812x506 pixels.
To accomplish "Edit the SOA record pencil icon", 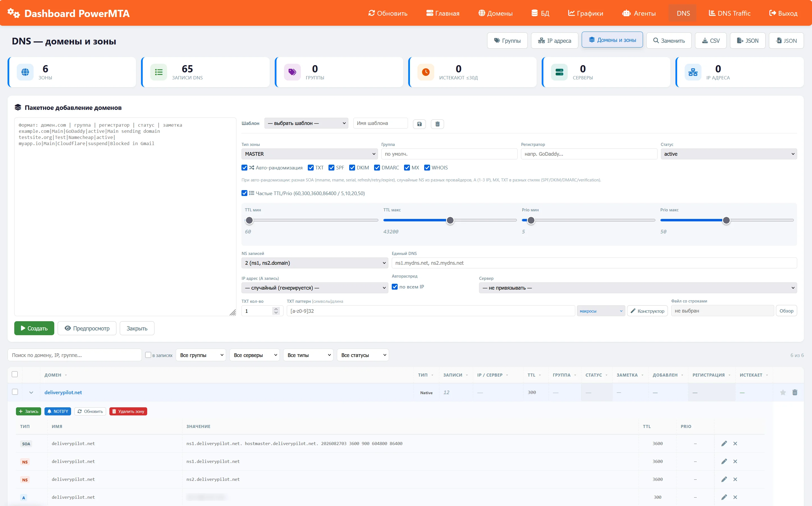I will pyautogui.click(x=724, y=443).
